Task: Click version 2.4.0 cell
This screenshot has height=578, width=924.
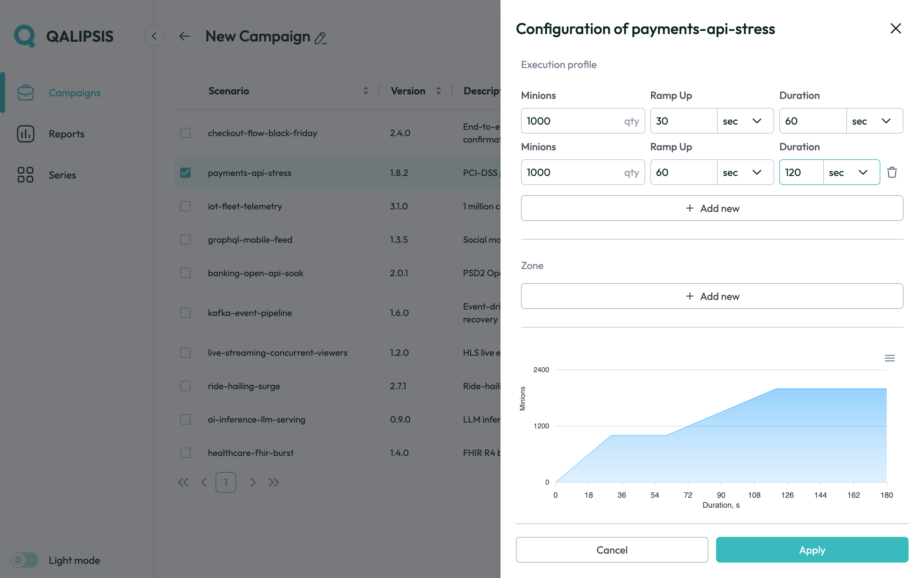Action: [400, 133]
